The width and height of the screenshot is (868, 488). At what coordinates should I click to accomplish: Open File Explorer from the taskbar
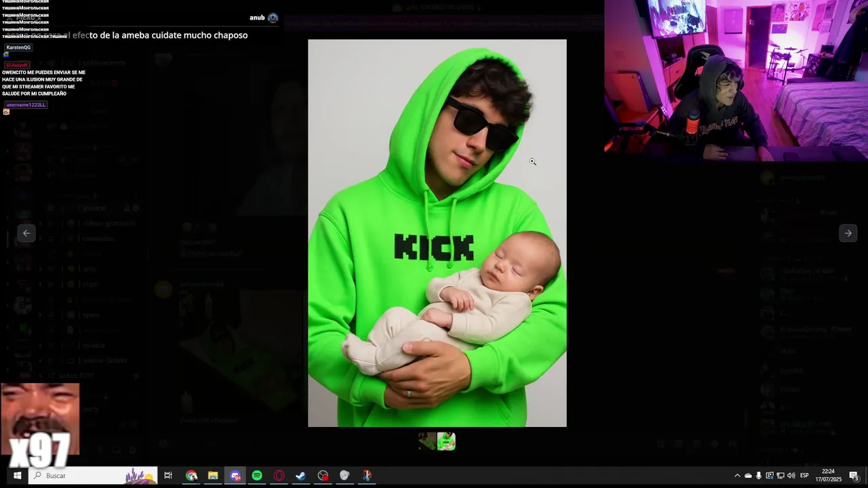click(x=213, y=475)
